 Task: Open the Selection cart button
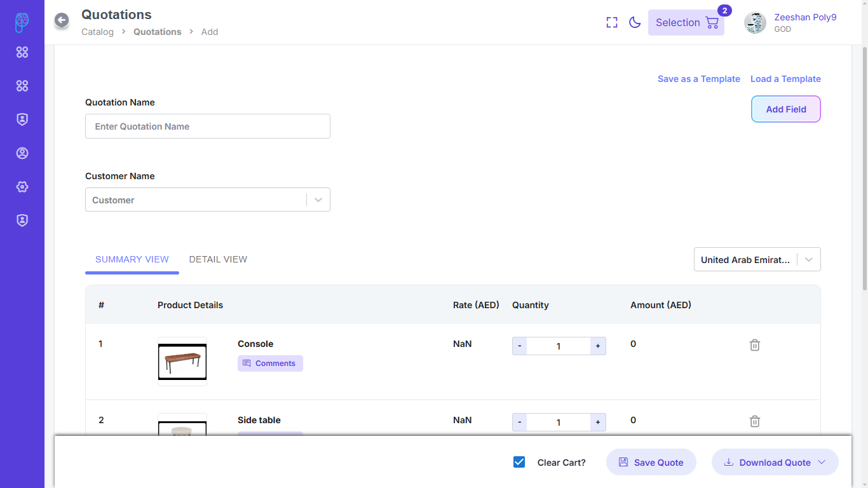click(x=686, y=23)
